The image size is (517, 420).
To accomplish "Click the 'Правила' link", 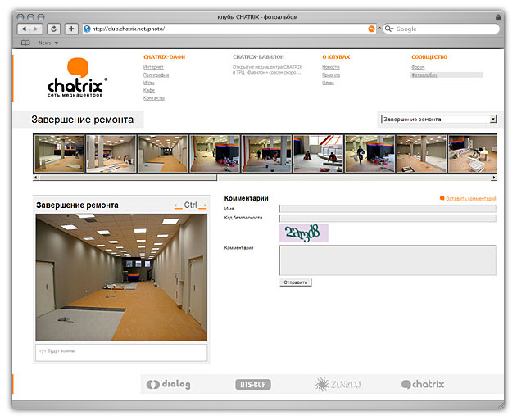I will click(x=331, y=75).
